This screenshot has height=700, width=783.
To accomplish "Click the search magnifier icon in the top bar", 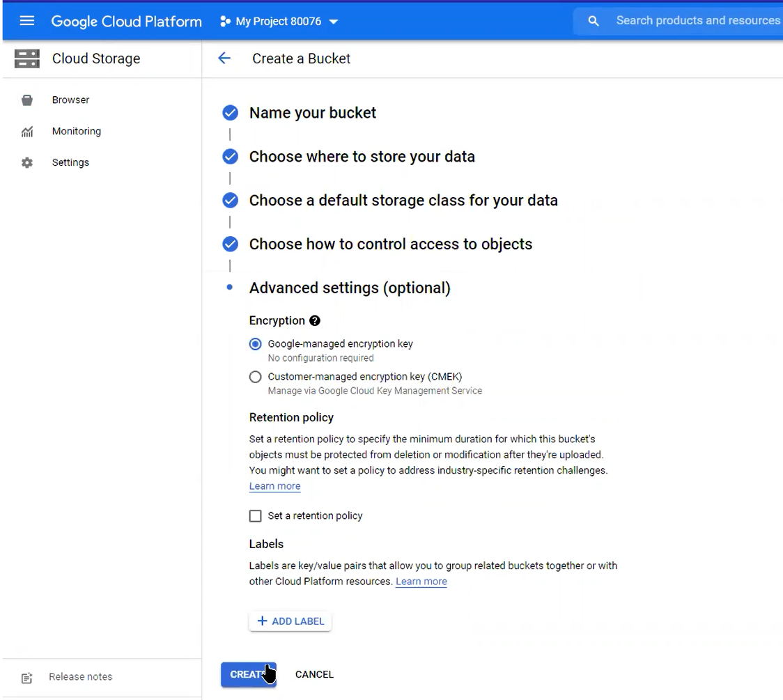I will coord(593,20).
